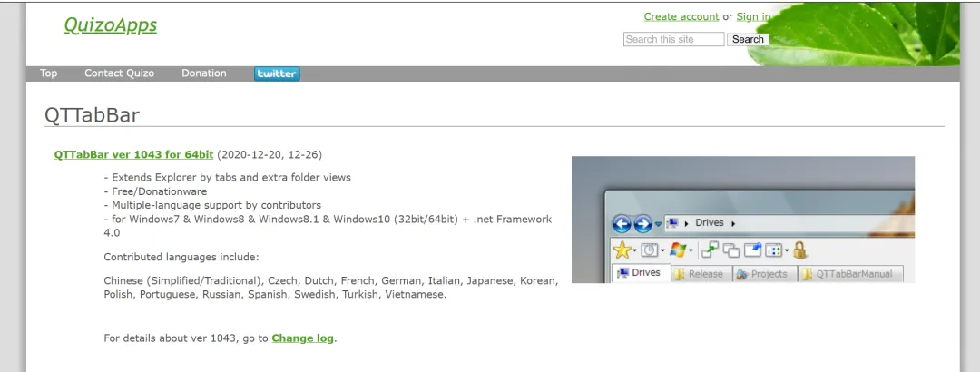Screen dimensions: 980x372
Task: Open the Change log link
Action: (x=302, y=338)
